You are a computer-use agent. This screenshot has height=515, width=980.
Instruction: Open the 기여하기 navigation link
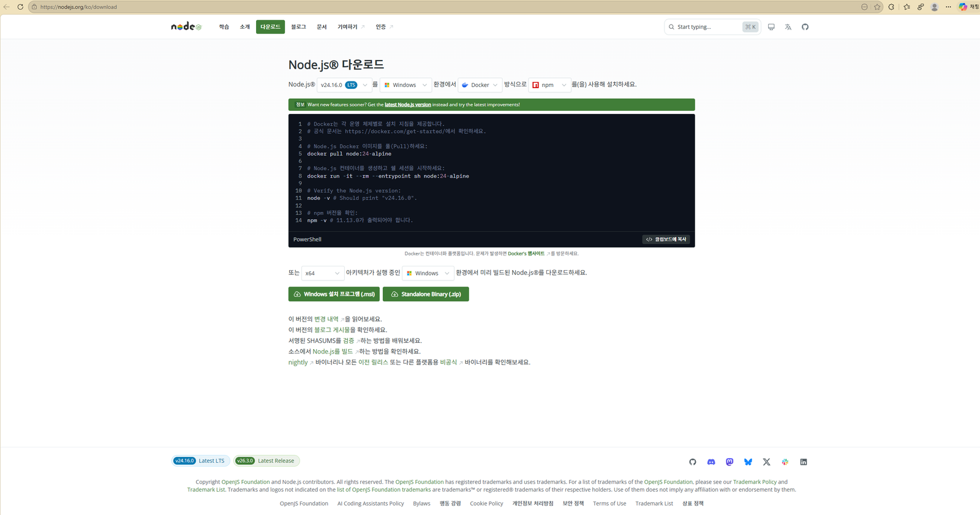tap(351, 27)
